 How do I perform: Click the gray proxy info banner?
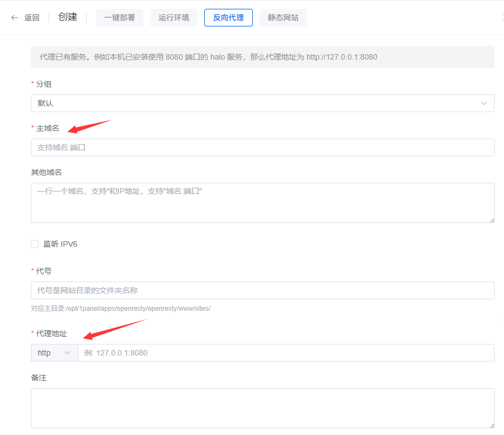coord(262,57)
